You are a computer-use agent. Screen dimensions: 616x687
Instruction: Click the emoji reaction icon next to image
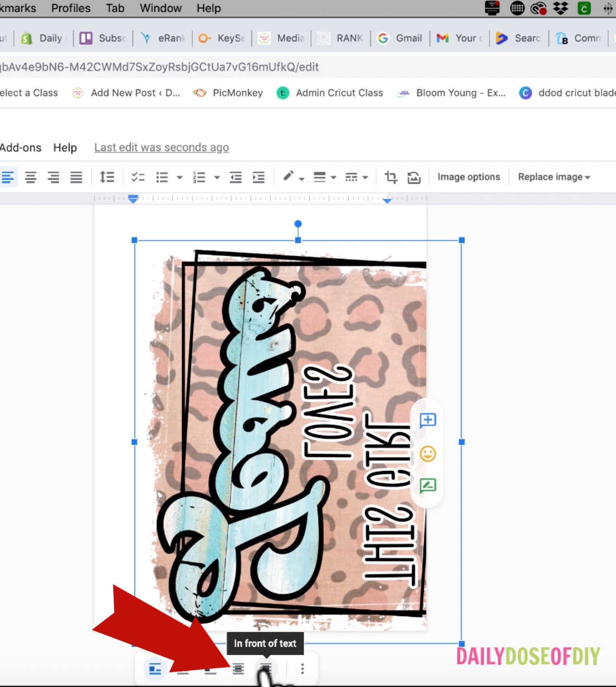coord(427,454)
